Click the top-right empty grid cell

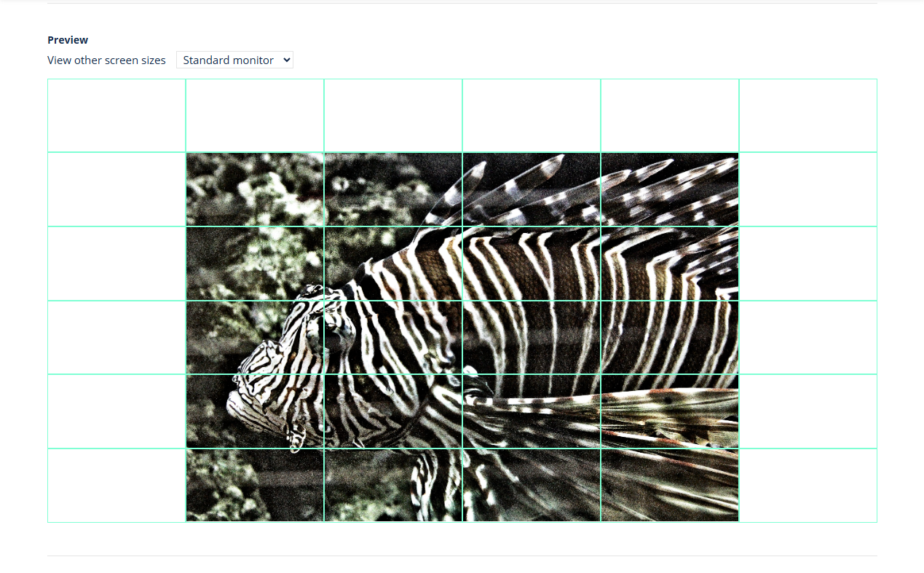(808, 115)
